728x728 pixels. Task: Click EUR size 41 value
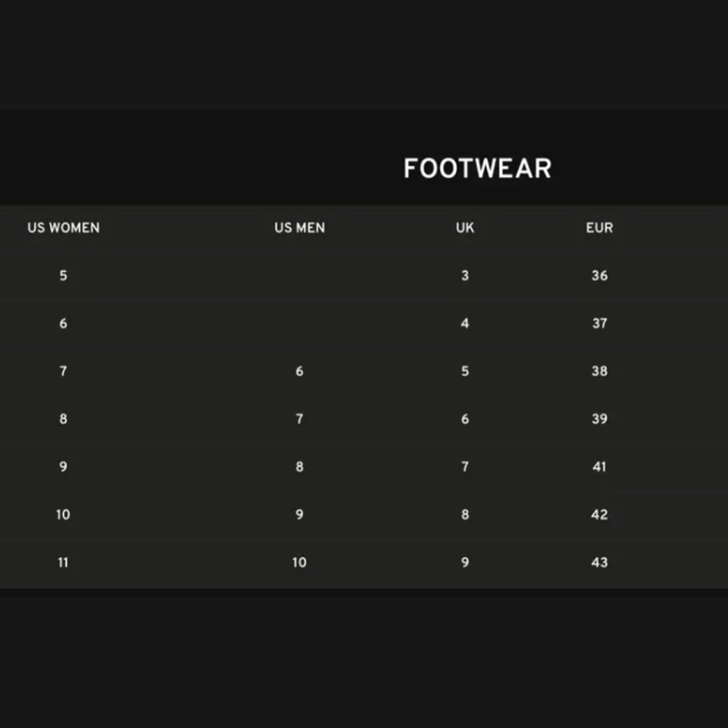point(599,467)
